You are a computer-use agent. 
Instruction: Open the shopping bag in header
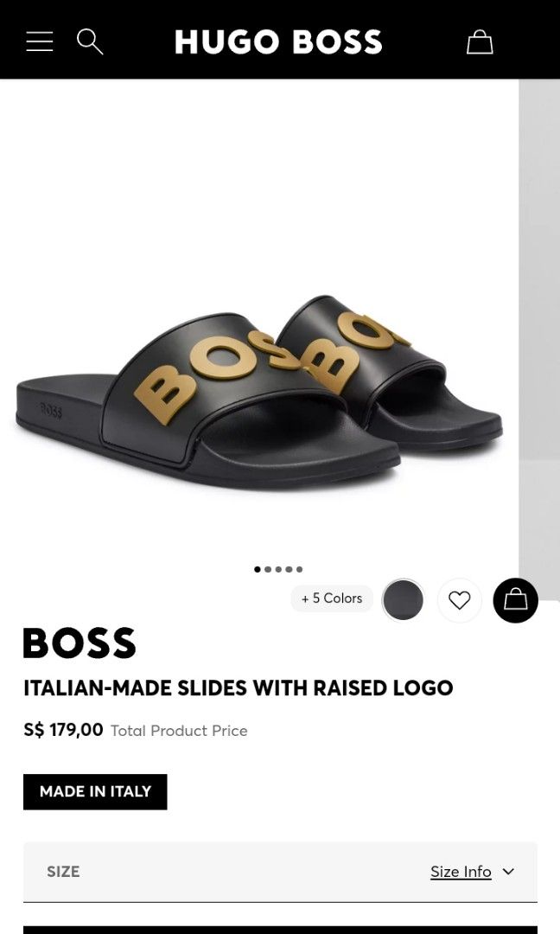pos(479,42)
